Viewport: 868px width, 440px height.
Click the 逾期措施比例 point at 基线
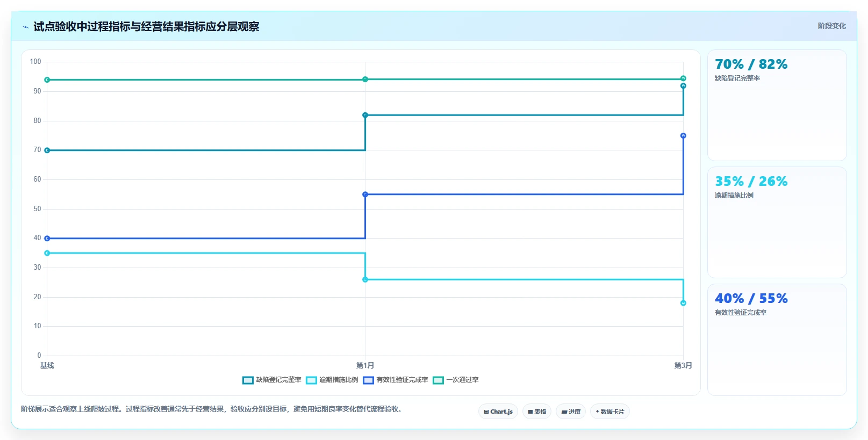click(x=47, y=253)
